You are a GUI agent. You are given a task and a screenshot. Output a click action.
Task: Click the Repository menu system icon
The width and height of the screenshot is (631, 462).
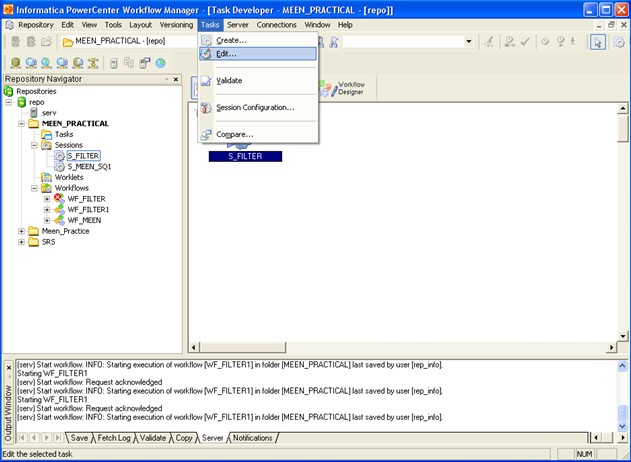pyautogui.click(x=10, y=25)
